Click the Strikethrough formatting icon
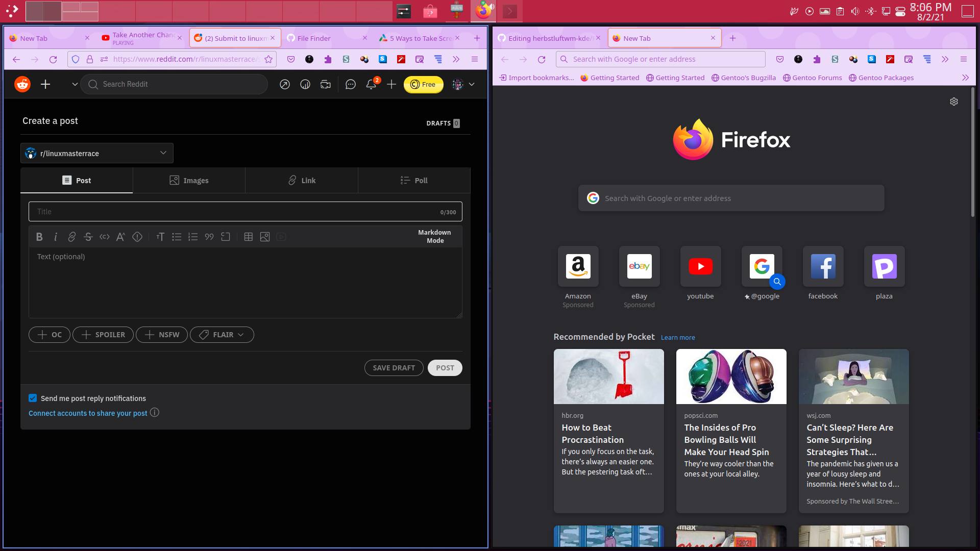Screen dimensions: 980x551 pos(88,237)
